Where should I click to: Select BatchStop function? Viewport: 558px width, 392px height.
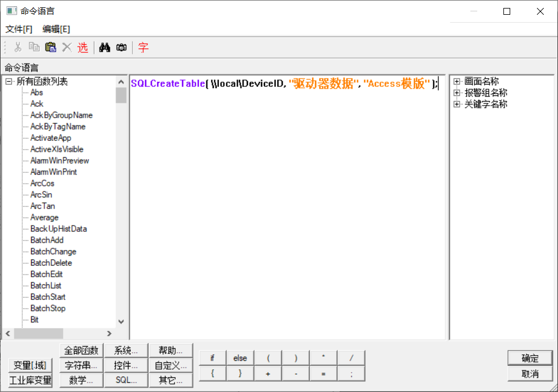48,308
